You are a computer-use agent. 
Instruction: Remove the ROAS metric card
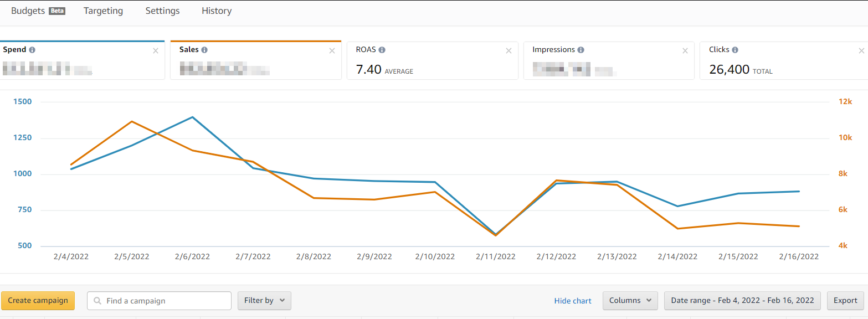pyautogui.click(x=509, y=51)
